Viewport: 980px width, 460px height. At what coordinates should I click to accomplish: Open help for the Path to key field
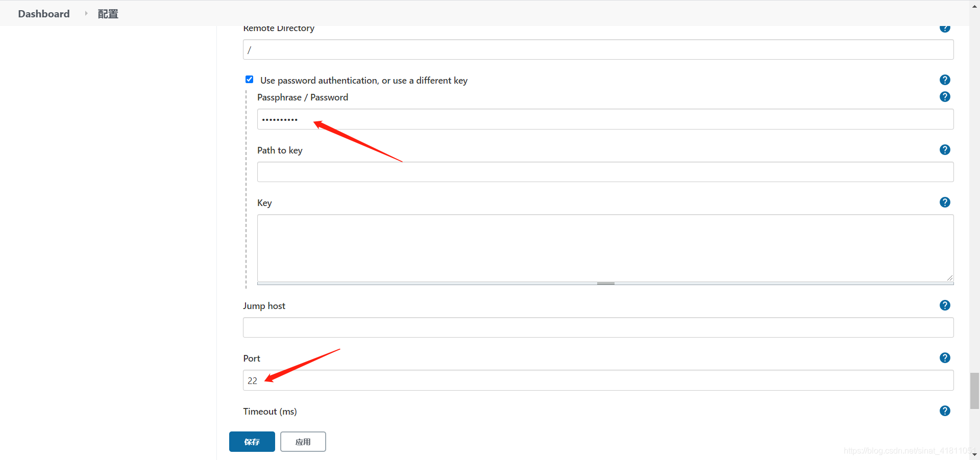point(945,150)
